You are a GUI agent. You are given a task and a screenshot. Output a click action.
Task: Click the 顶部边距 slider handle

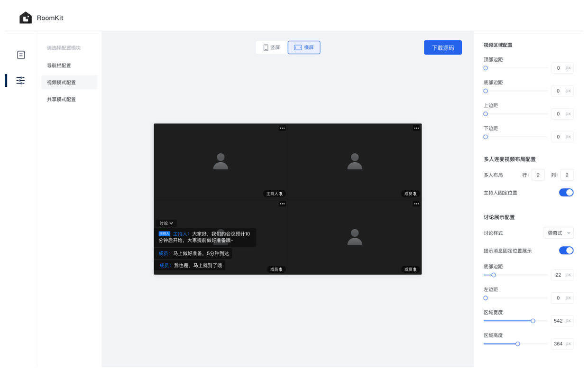click(x=486, y=68)
